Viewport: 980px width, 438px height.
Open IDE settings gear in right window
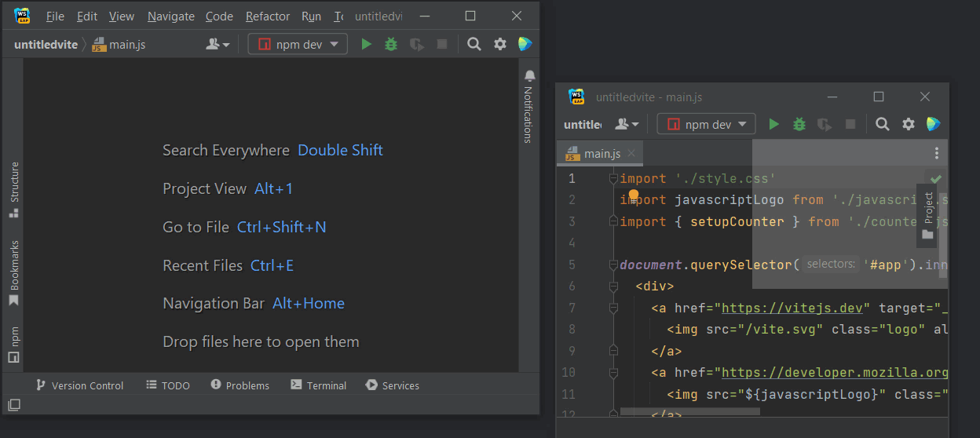coord(909,124)
